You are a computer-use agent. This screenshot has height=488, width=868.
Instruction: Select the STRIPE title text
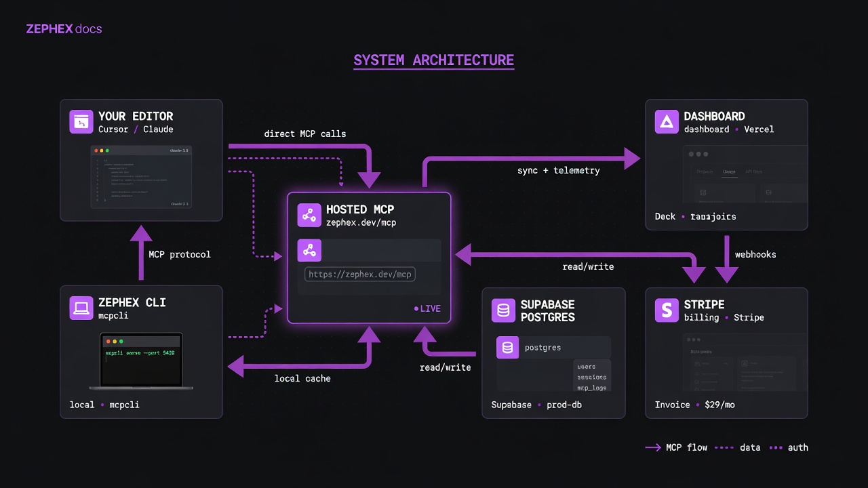[x=704, y=304]
